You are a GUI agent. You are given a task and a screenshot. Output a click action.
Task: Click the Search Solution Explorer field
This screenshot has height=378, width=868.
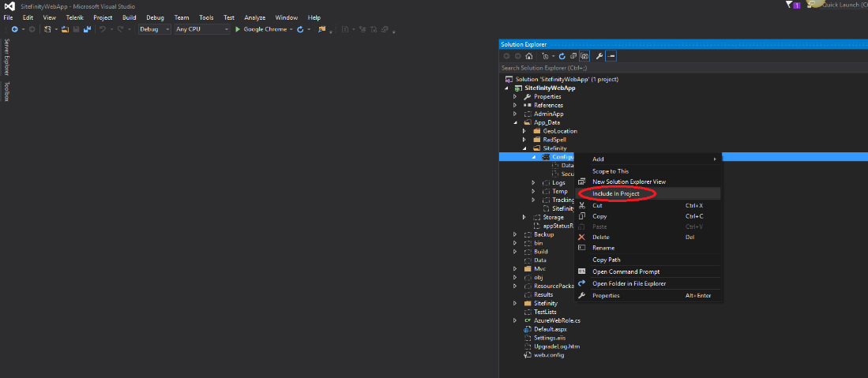(683, 68)
